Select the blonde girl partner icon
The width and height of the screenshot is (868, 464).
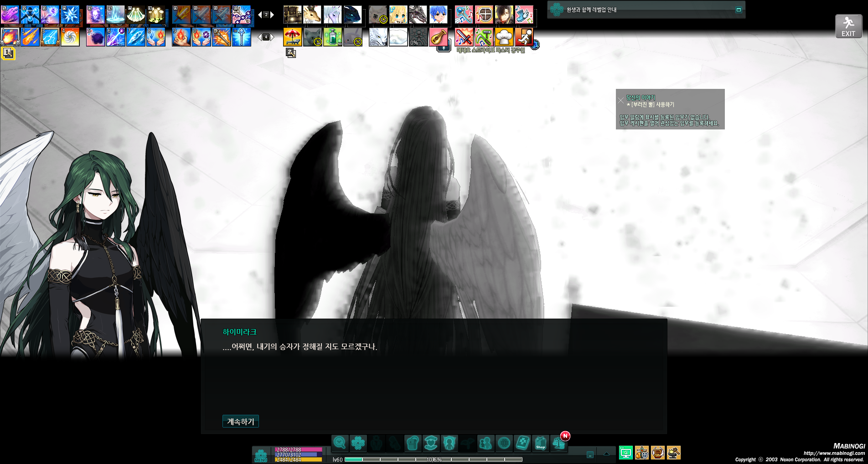click(398, 15)
